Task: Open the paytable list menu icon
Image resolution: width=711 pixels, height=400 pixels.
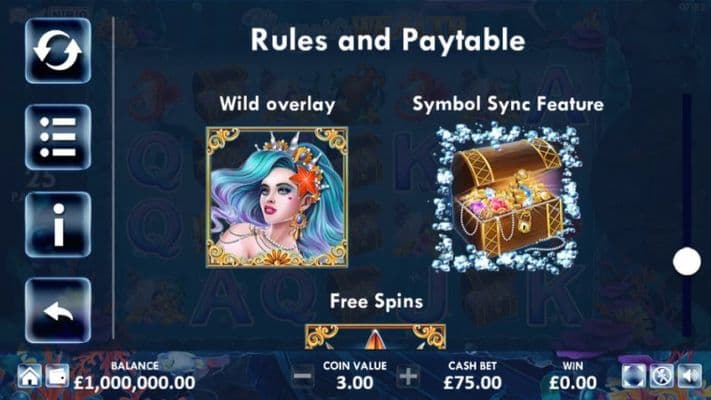Action: tap(58, 137)
